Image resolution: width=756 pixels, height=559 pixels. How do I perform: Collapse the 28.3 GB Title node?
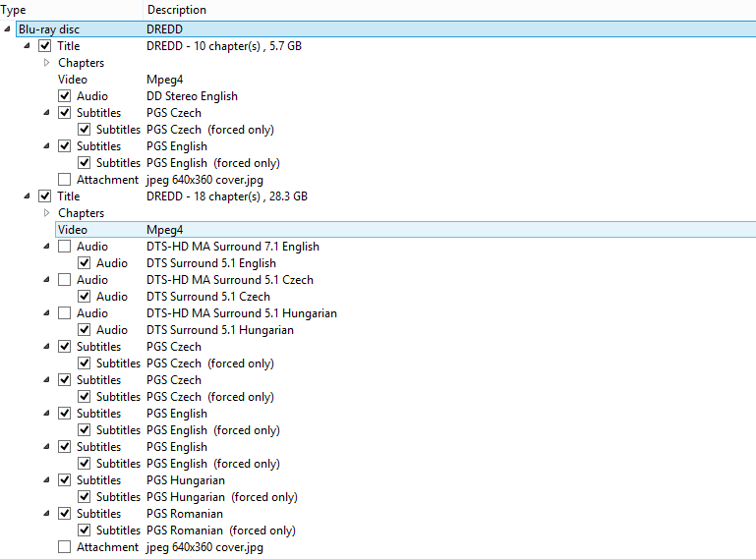pos(27,196)
